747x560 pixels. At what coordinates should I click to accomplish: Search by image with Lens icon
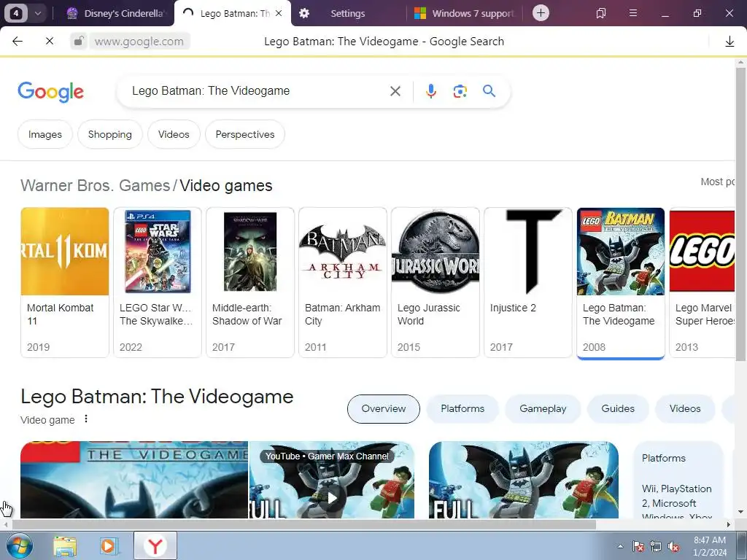(x=460, y=91)
